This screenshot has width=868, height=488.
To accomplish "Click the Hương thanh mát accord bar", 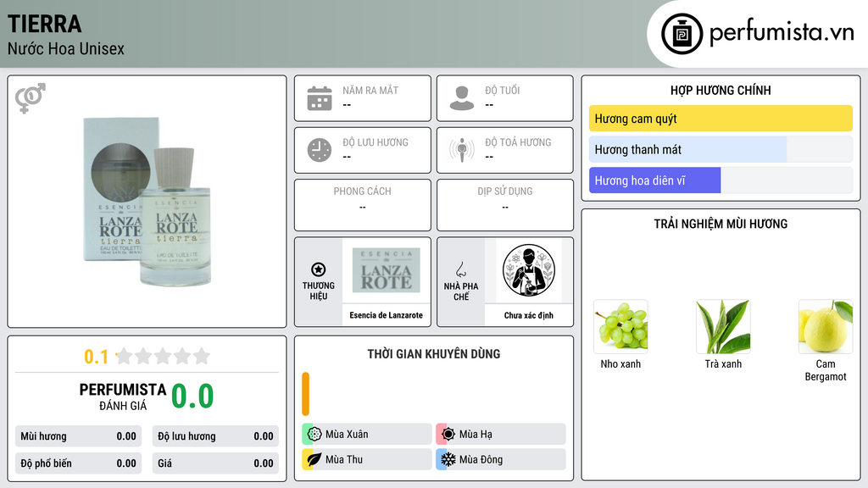I will (721, 149).
